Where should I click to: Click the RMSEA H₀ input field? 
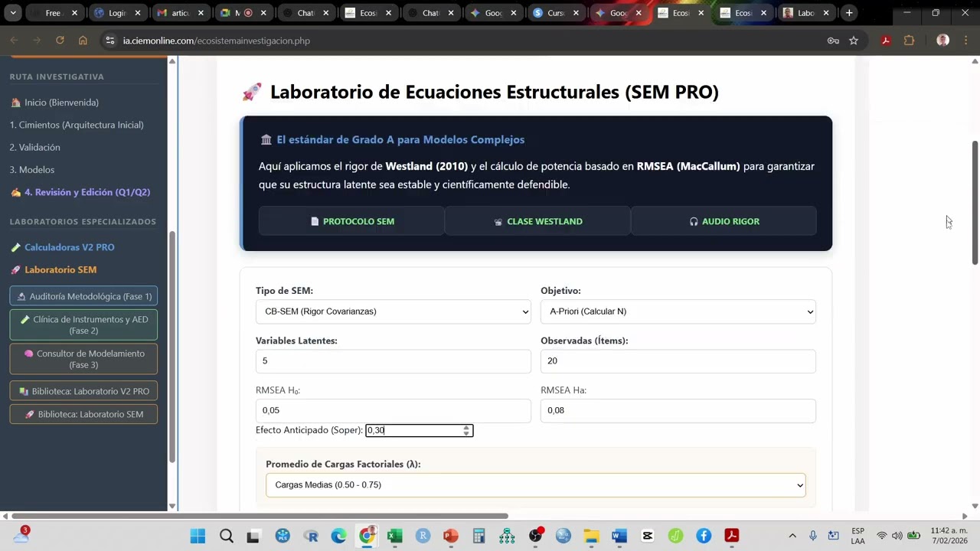click(x=394, y=410)
